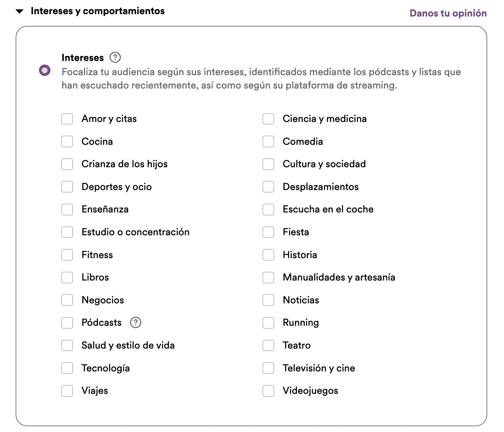This screenshot has height=432, width=504.
Task: Click the Pódcasts help icon
Action: tap(135, 323)
